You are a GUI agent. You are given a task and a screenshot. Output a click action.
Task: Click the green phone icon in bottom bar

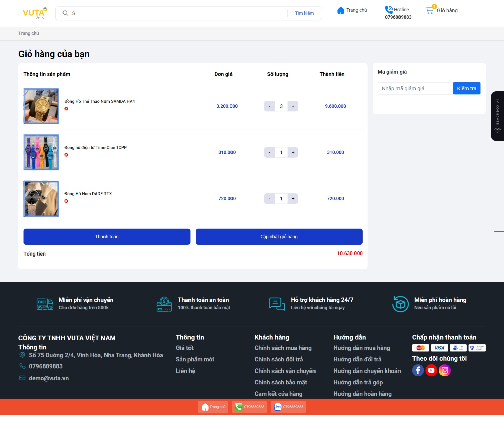239,407
